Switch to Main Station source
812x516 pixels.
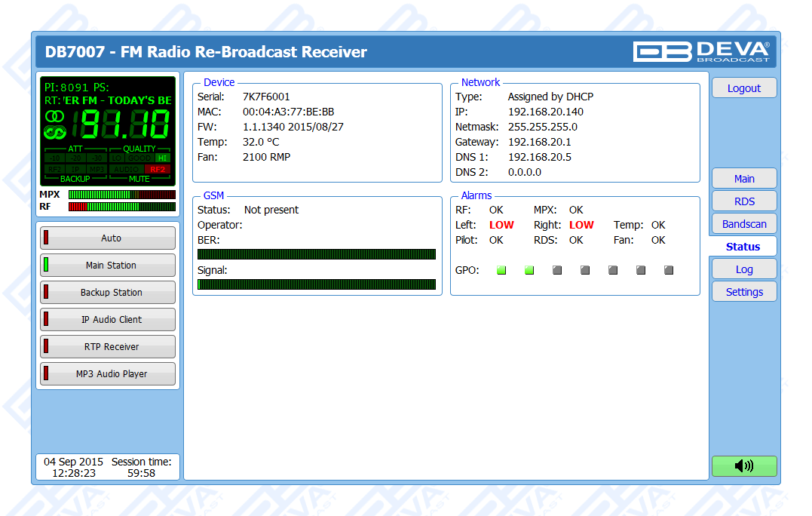point(108,266)
